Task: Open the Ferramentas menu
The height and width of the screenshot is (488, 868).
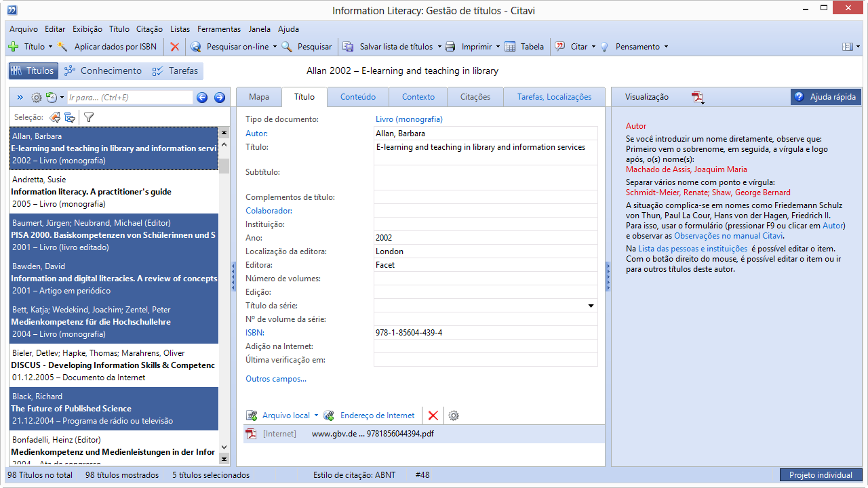Action: click(219, 29)
